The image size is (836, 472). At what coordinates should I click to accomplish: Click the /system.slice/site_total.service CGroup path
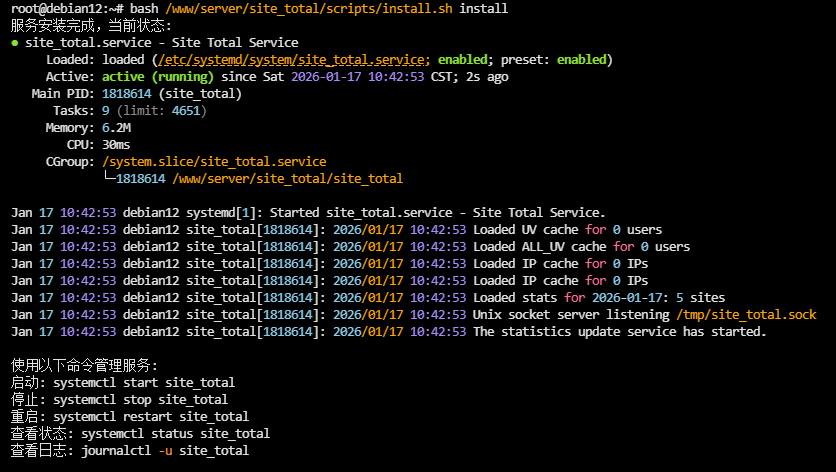[214, 162]
